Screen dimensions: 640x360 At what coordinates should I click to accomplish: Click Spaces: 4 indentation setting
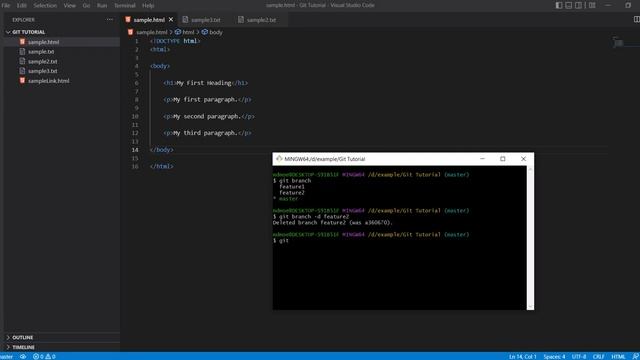point(554,356)
